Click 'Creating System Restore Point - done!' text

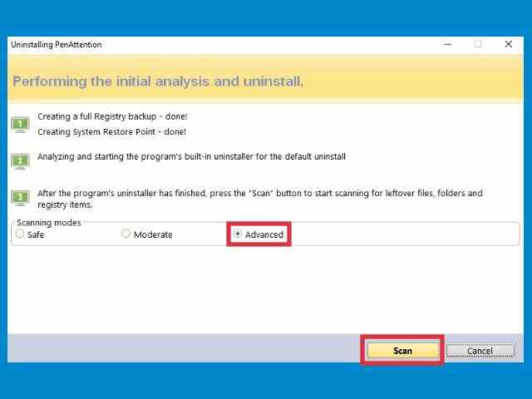[111, 131]
